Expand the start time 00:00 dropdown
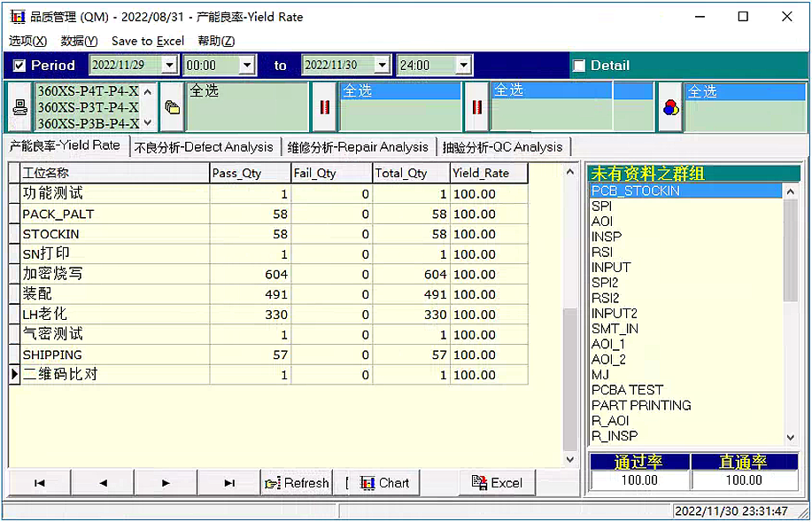 (246, 66)
